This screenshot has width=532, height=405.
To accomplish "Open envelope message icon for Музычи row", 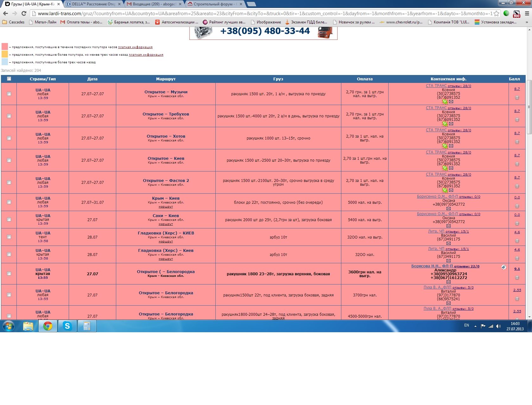I will tap(451, 102).
